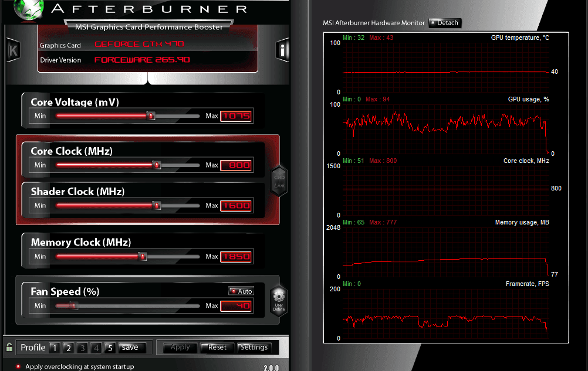Toggle fan speed Auto mode

[x=241, y=291]
